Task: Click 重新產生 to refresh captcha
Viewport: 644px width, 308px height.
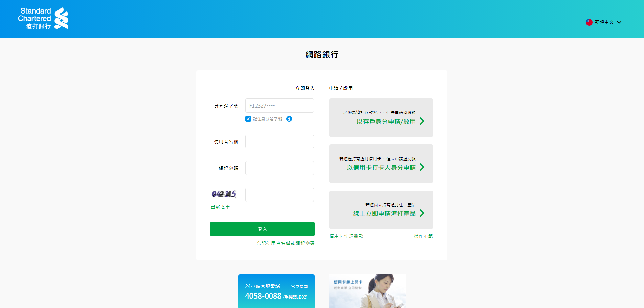Action: 220,207
